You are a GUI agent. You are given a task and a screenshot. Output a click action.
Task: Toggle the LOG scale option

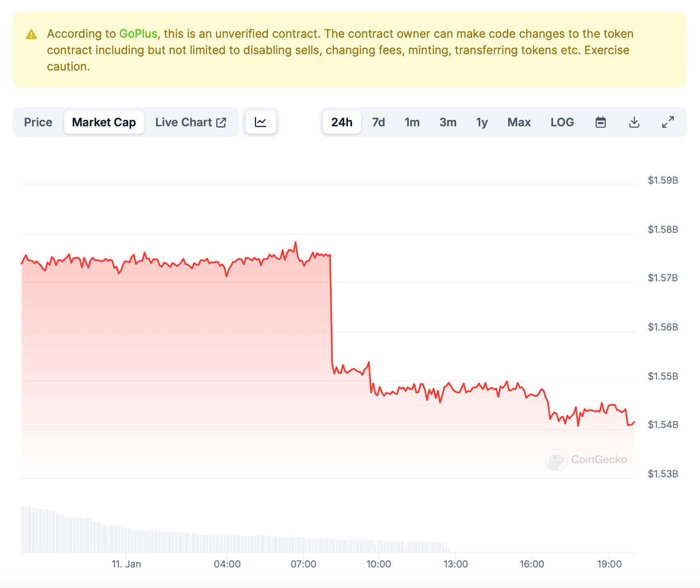click(x=562, y=122)
